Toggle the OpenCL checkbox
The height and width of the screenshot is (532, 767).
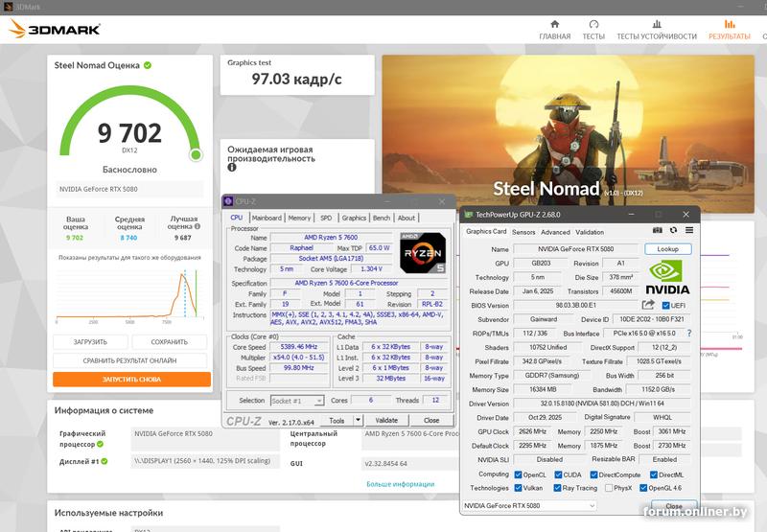pos(518,474)
